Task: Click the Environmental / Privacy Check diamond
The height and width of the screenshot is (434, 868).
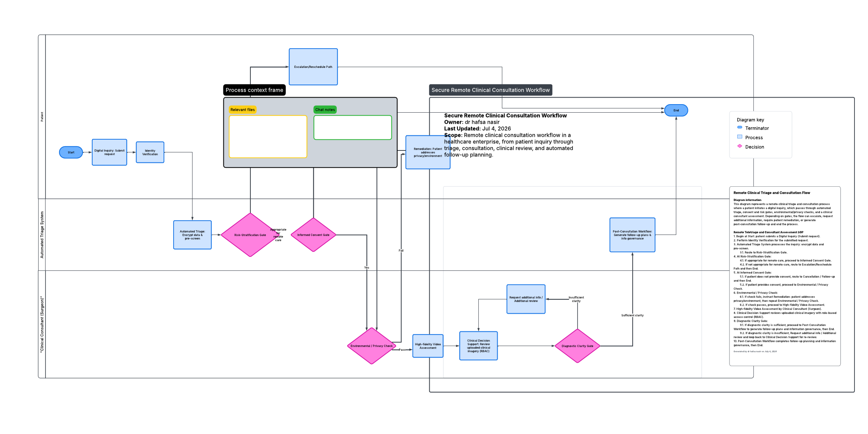Action: coord(372,346)
